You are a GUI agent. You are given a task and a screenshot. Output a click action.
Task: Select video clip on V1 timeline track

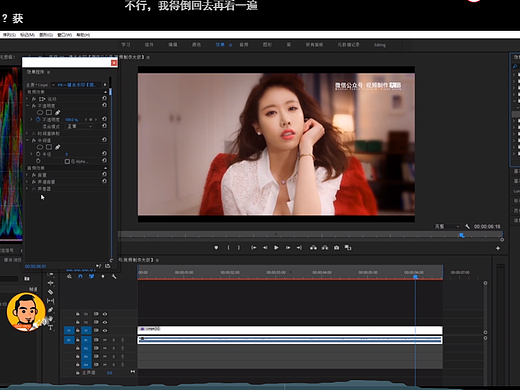[290, 330]
